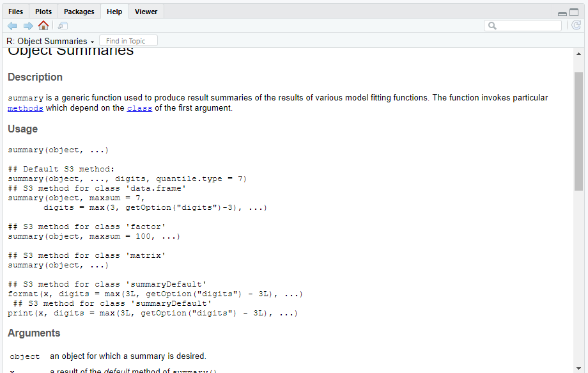588x373 pixels.
Task: Open the R Help home page
Action: coord(43,26)
